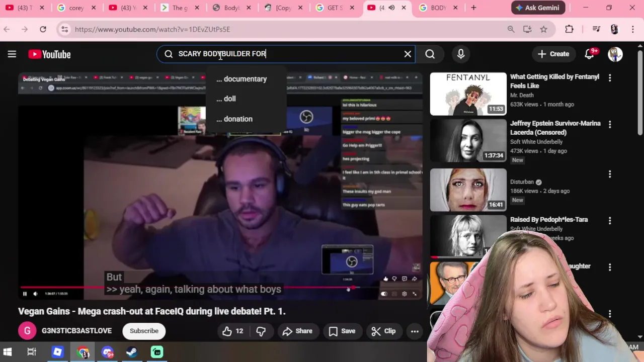Start voice search with microphone icon

[x=461, y=54]
